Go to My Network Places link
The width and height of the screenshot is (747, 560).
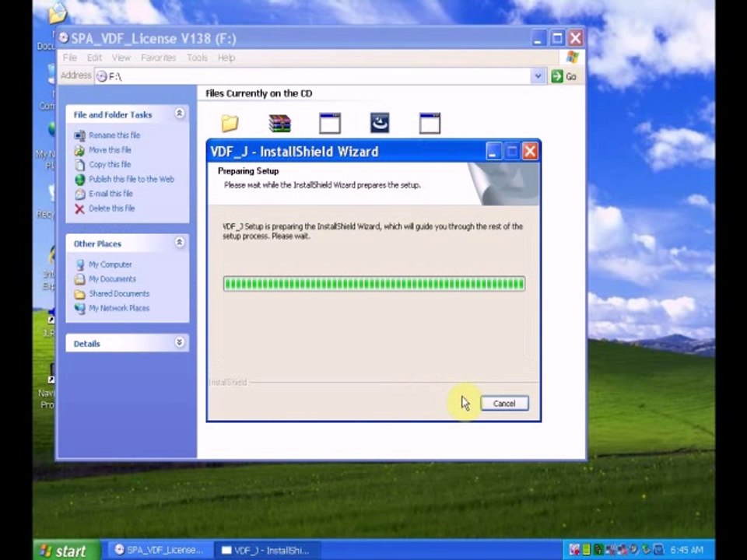pyautogui.click(x=119, y=308)
